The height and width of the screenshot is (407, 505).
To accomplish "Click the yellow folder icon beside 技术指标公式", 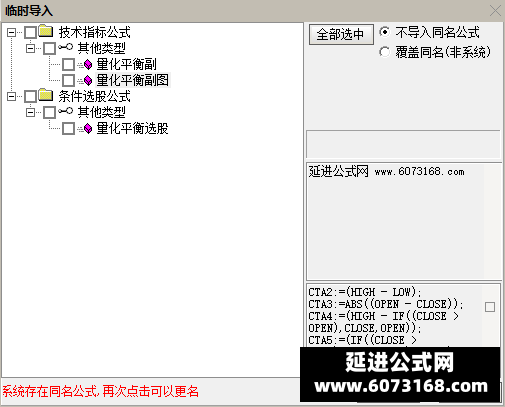I will point(46,31).
